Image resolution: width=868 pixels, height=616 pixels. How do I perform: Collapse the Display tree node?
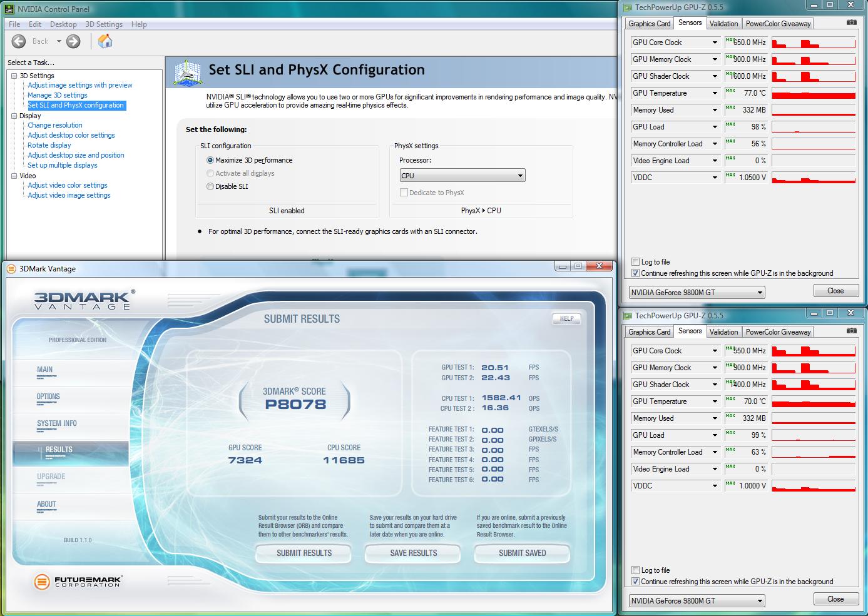[14, 116]
